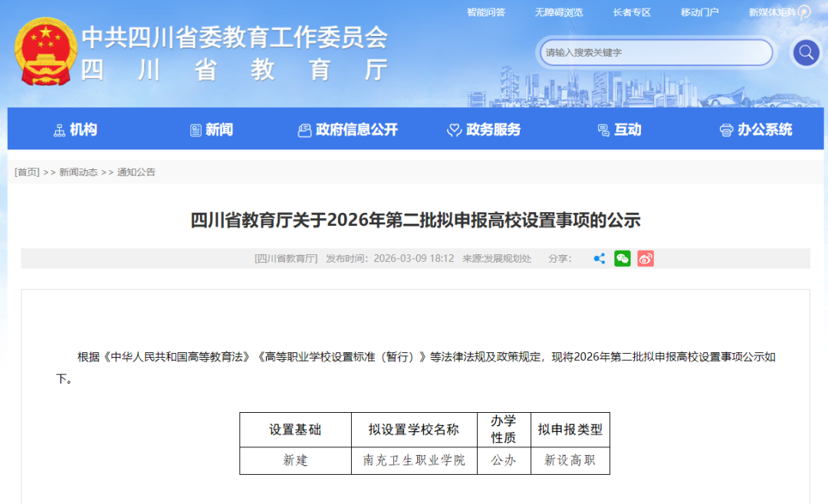Click the magnifier search button
The image size is (828, 504).
(805, 53)
